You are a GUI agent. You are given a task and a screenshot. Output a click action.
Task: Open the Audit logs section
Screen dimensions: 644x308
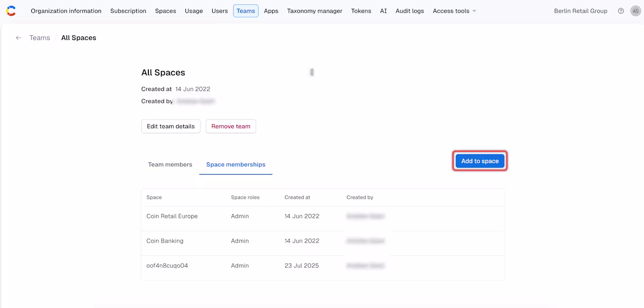pos(410,11)
